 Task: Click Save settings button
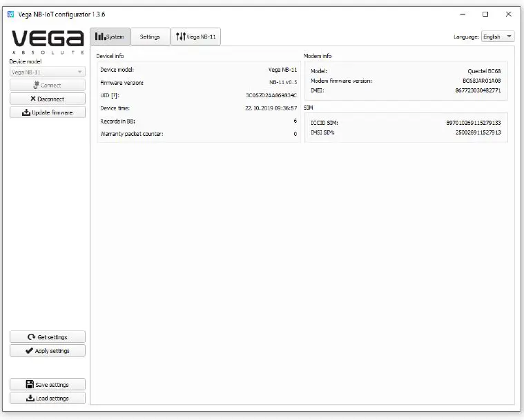(x=47, y=385)
